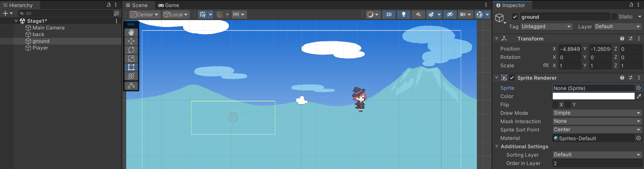This screenshot has width=644, height=169.
Task: Switch to the Game tab
Action: tap(168, 5)
